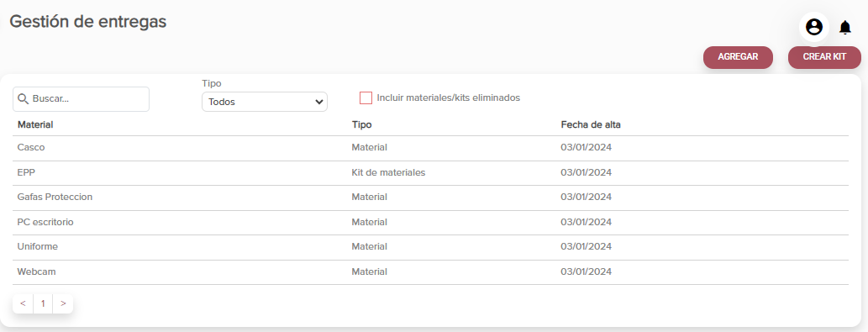
Task: Open the Tipo dropdown
Action: (265, 102)
